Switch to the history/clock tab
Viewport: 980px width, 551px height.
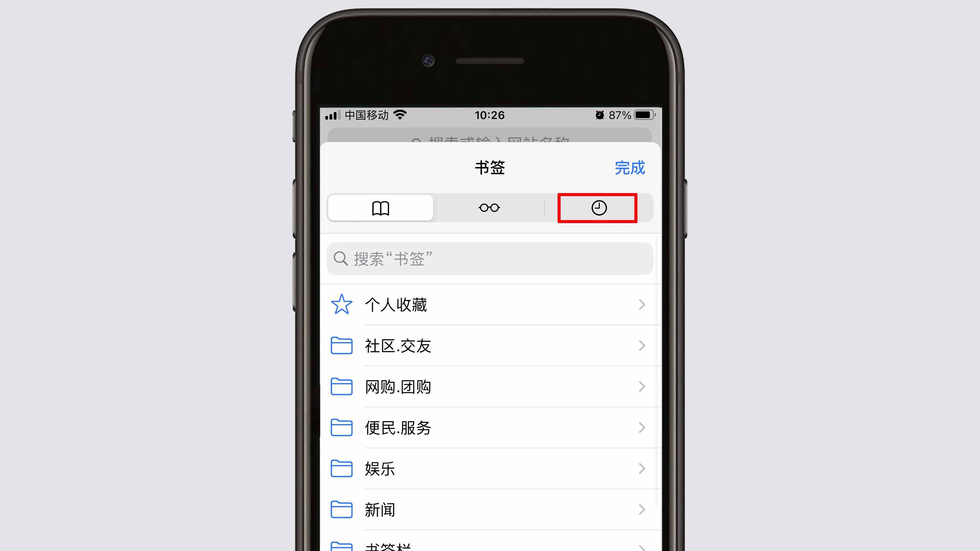pyautogui.click(x=598, y=208)
